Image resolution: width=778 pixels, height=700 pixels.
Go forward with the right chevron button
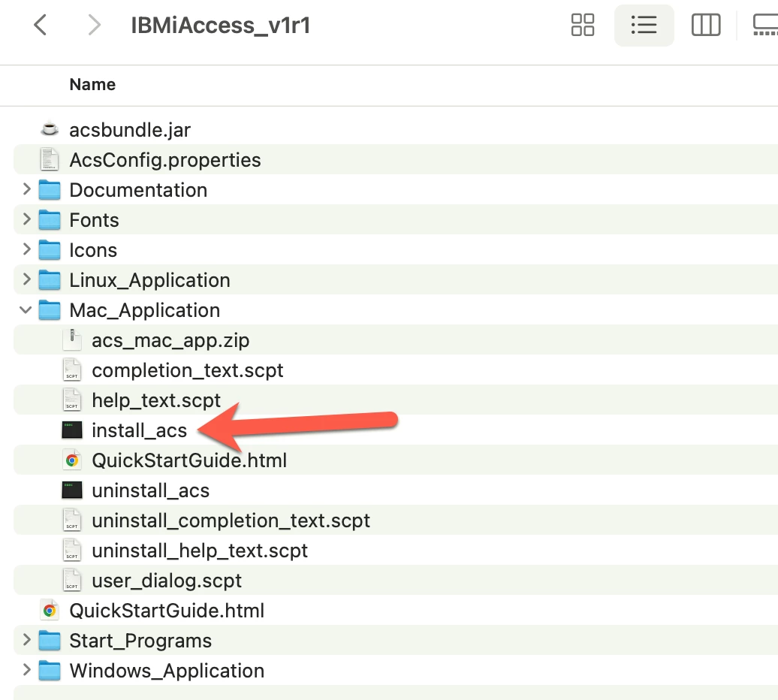(x=95, y=25)
